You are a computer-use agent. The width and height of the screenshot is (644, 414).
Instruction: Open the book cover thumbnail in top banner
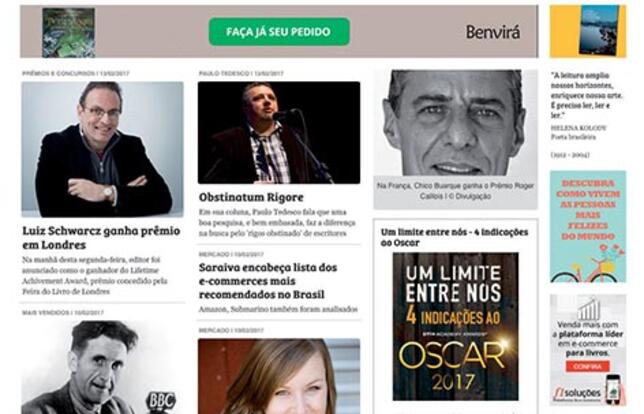69,32
